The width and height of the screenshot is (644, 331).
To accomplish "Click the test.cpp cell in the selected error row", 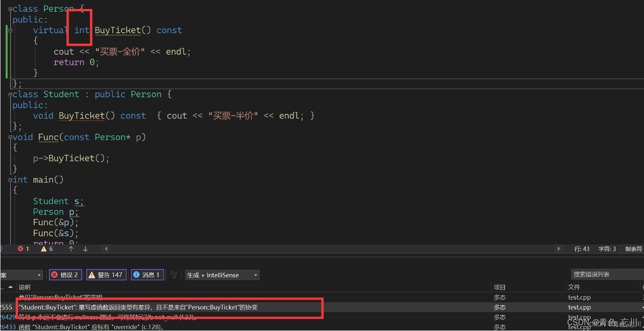I will (x=579, y=307).
